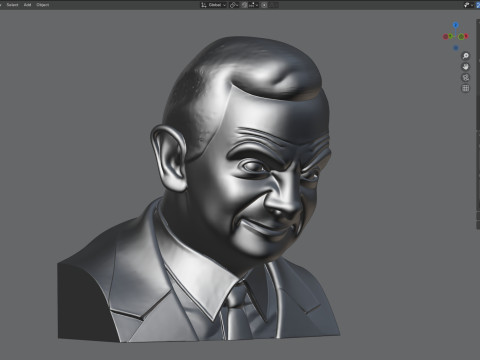Click the far-left red negative X dot

[x=446, y=36]
